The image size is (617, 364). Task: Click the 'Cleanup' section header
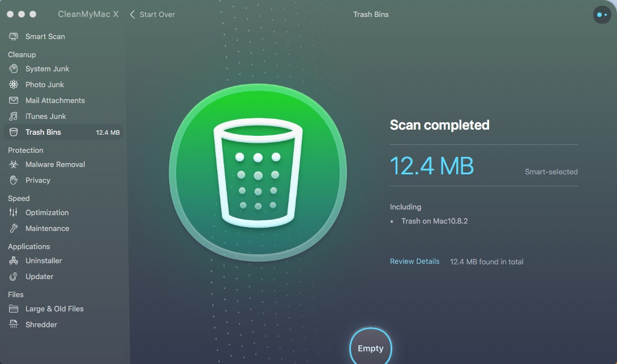(x=22, y=55)
